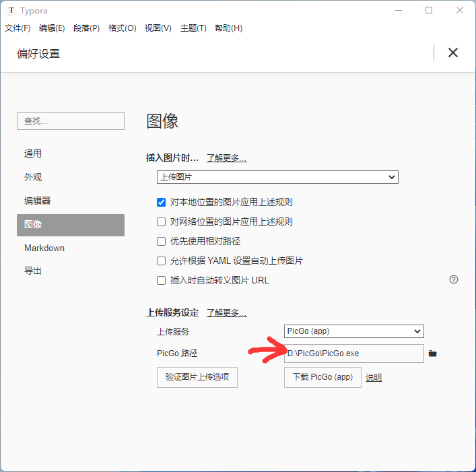Image resolution: width=476 pixels, height=472 pixels.
Task: Open the 文件(F) menu
Action: [x=18, y=28]
